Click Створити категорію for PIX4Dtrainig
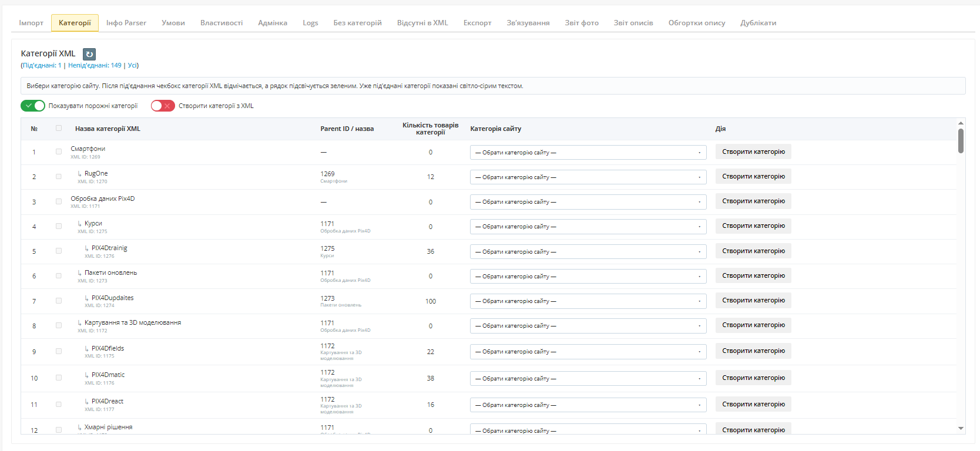The height and width of the screenshot is (451, 980). pyautogui.click(x=753, y=251)
